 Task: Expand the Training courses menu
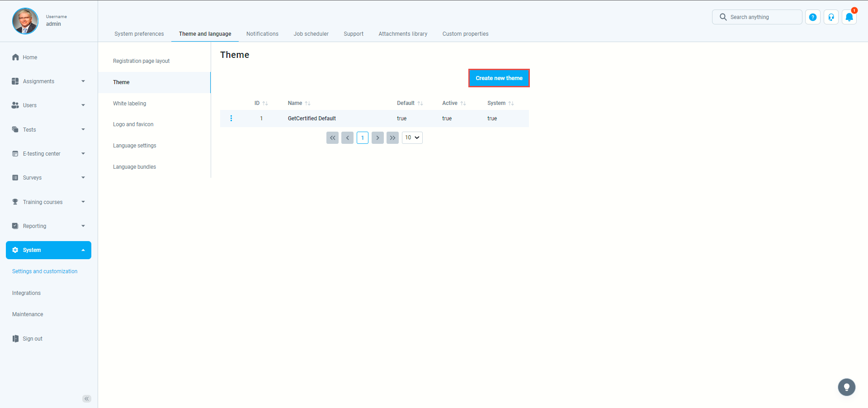pos(48,202)
